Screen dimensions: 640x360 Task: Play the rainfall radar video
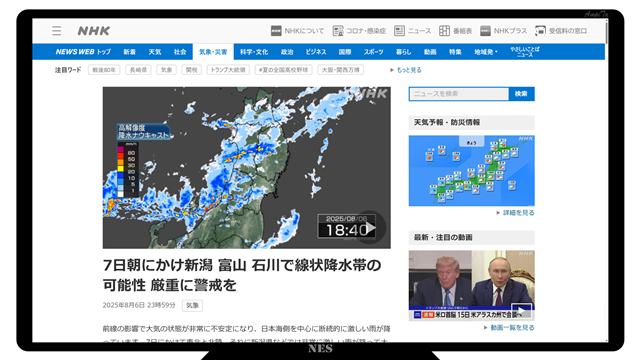pyautogui.click(x=370, y=228)
